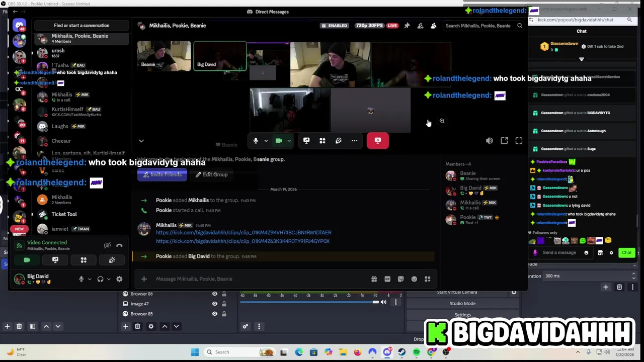
Task: Open OBS source properties gear
Action: 151,326
